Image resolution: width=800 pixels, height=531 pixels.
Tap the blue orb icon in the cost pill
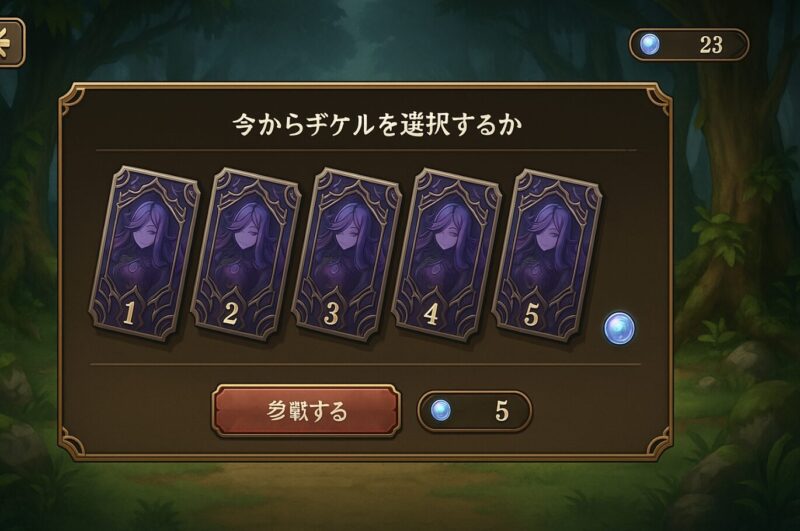pyautogui.click(x=440, y=410)
